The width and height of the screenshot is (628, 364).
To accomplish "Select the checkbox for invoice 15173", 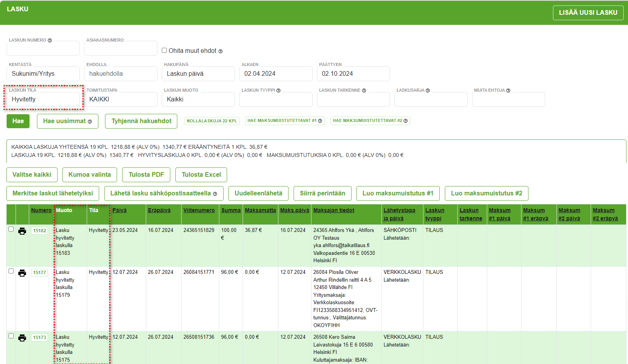I will (11, 336).
